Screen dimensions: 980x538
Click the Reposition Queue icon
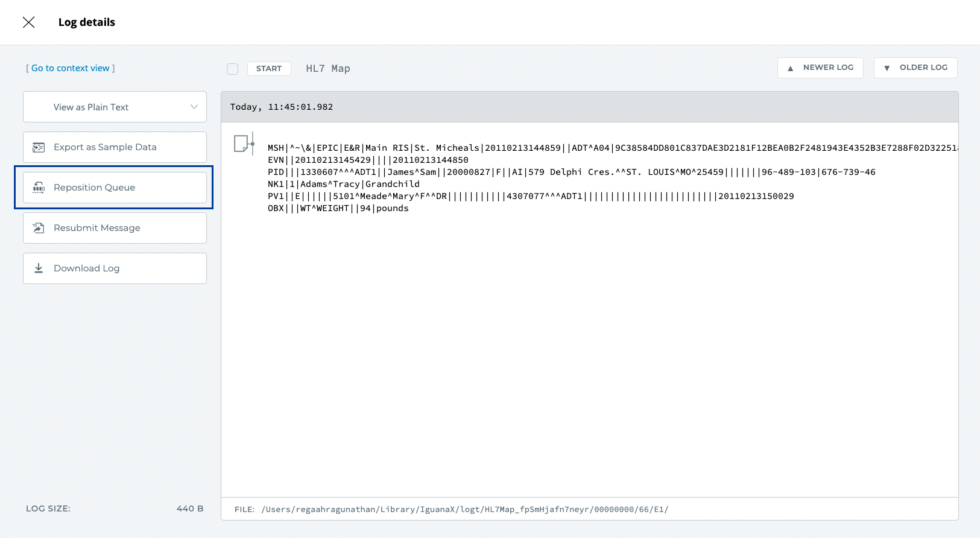[39, 188]
